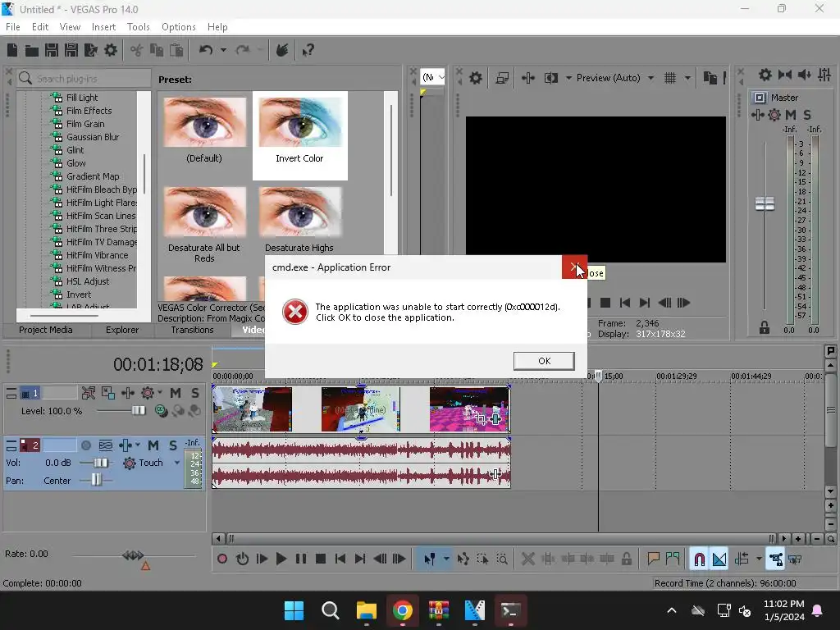The height and width of the screenshot is (630, 840).
Task: Click the external monitor preview icon
Action: 502,78
